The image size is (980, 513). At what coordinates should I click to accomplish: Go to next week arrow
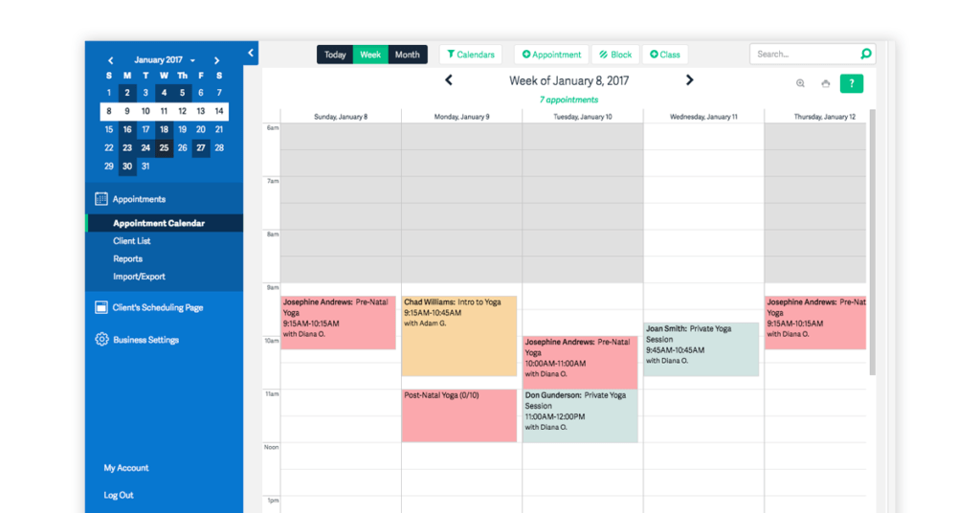[689, 80]
